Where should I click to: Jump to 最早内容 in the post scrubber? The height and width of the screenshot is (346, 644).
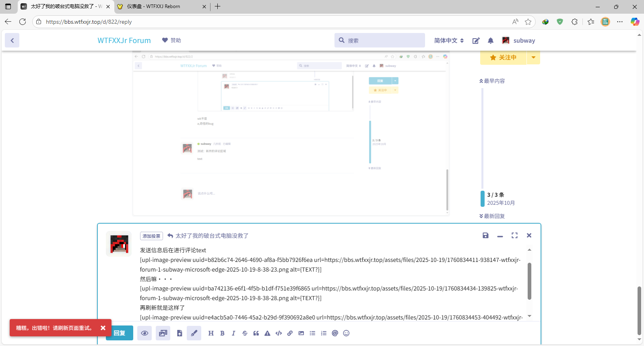pos(492,81)
